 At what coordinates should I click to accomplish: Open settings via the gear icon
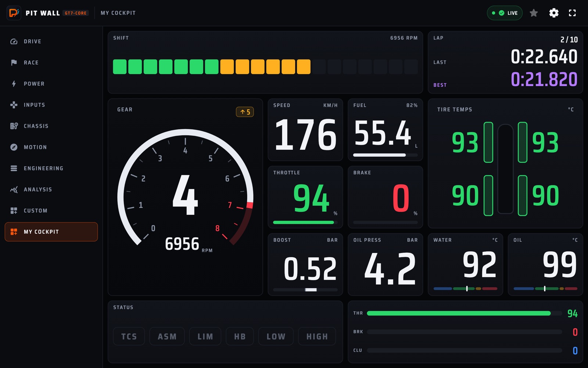(554, 13)
